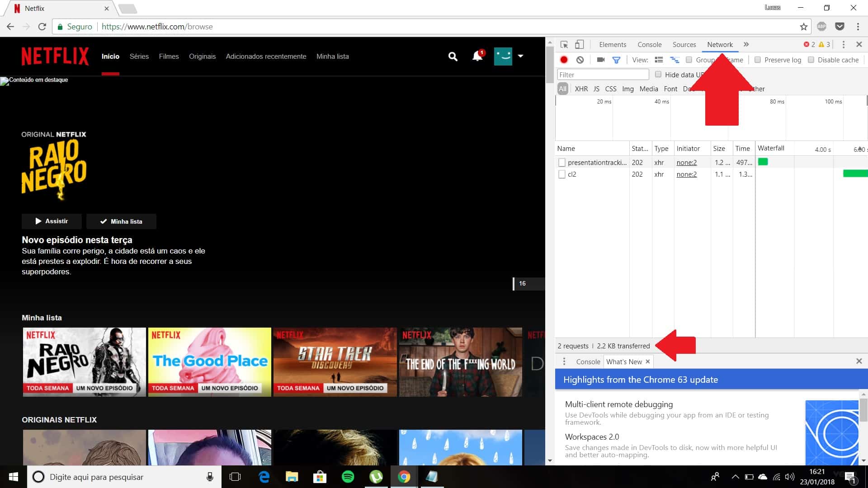Click the Pocket extension icon

pos(840,27)
